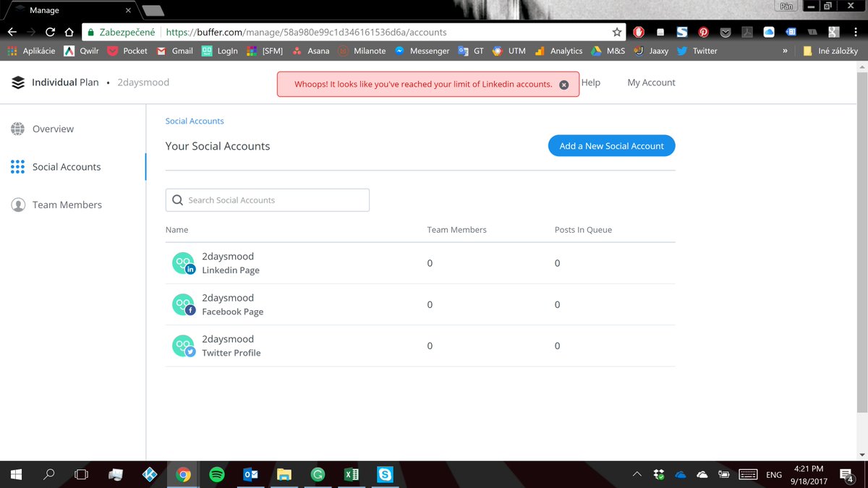The height and width of the screenshot is (488, 868).
Task: Open the Gmail bookmark
Action: [x=174, y=51]
